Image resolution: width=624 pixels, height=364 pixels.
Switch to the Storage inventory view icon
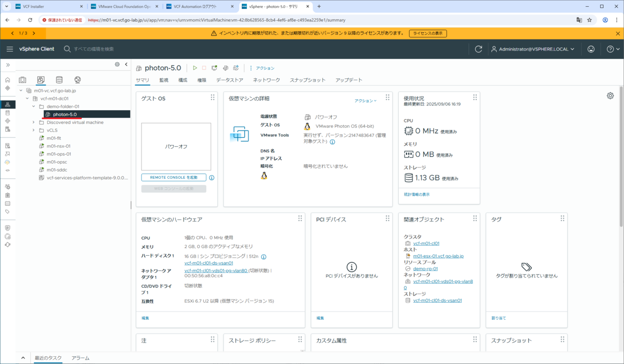click(59, 80)
